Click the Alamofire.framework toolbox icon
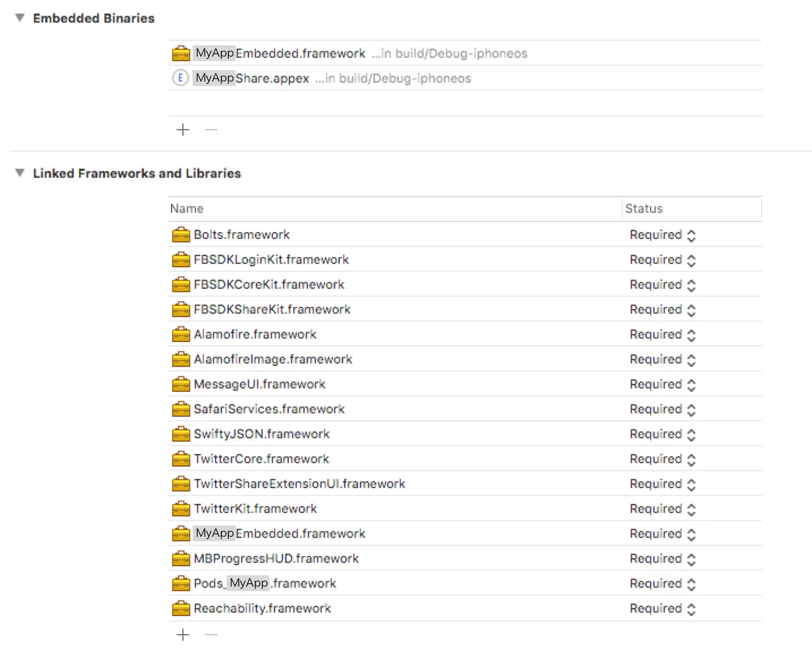Viewport: 812px width, 650px height. [x=181, y=335]
